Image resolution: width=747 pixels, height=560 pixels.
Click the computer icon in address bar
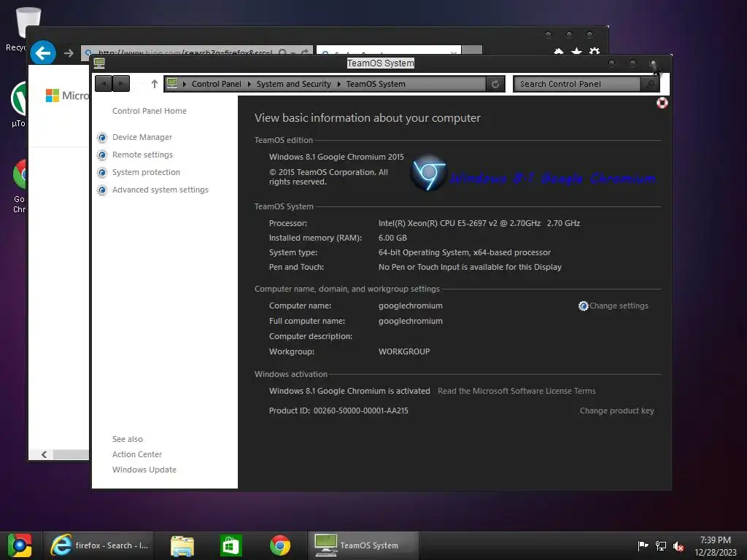(x=172, y=83)
